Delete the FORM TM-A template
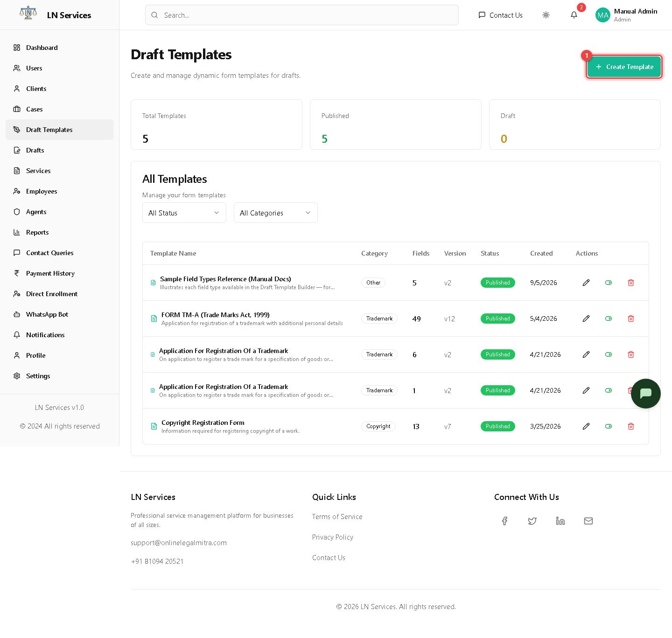This screenshot has width=672, height=638. tap(631, 319)
